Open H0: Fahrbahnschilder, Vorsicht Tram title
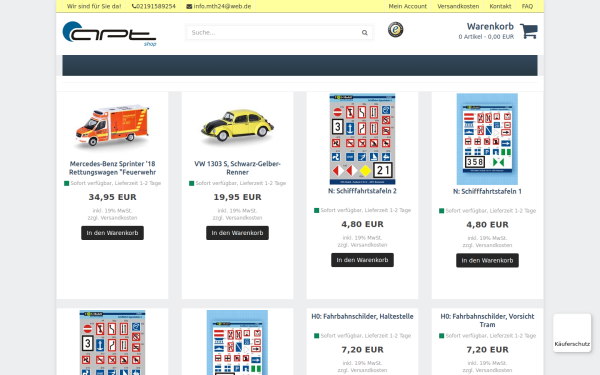The height and width of the screenshot is (375, 600). pyautogui.click(x=487, y=320)
